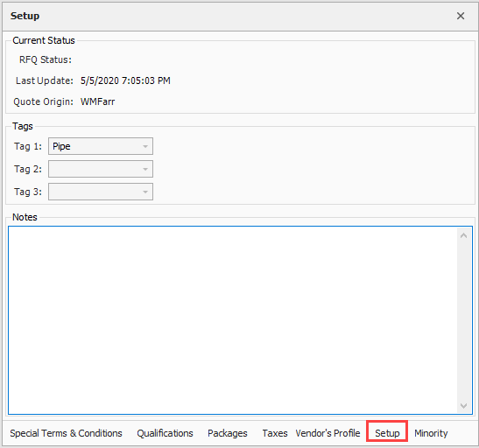The width and height of the screenshot is (479, 448).
Task: Click inside the Notes text area
Action: [233, 320]
